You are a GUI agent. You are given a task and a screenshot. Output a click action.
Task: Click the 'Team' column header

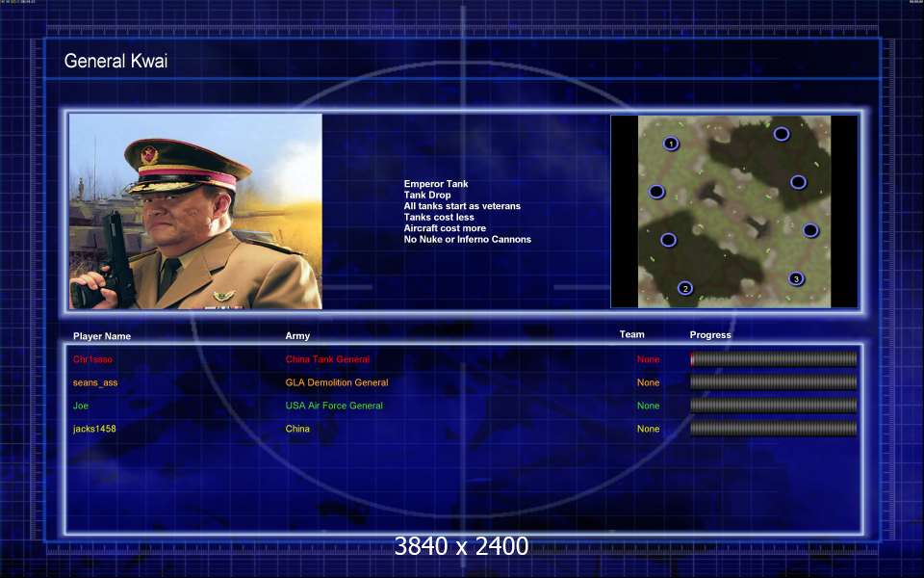pyautogui.click(x=631, y=334)
